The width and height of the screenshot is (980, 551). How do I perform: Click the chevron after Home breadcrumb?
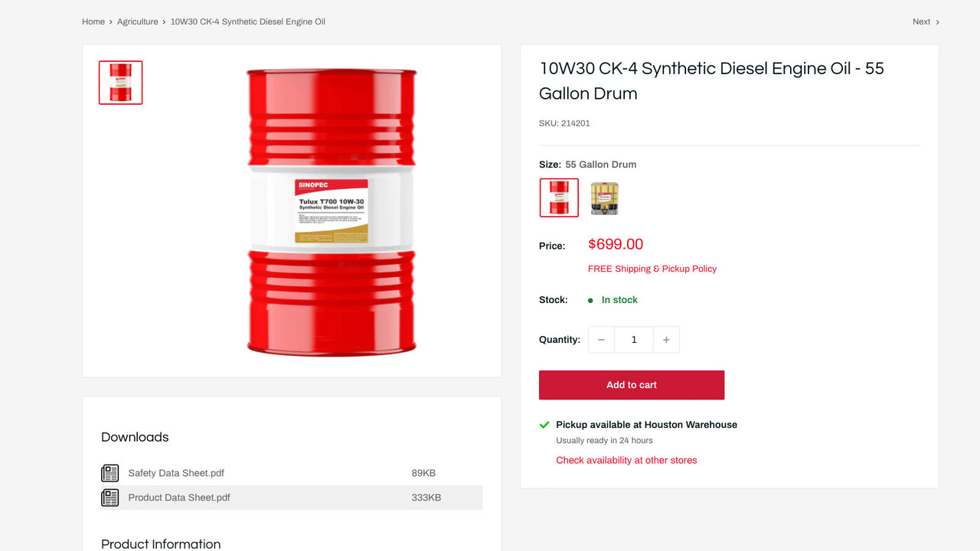pyautogui.click(x=109, y=21)
